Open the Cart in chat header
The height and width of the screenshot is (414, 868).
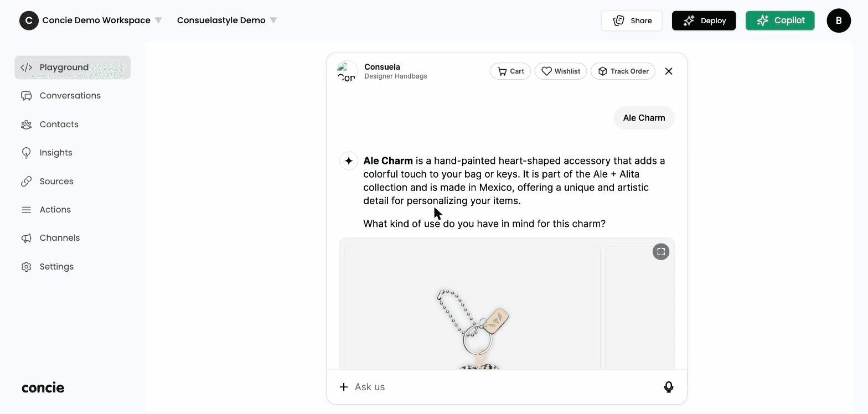pyautogui.click(x=510, y=71)
